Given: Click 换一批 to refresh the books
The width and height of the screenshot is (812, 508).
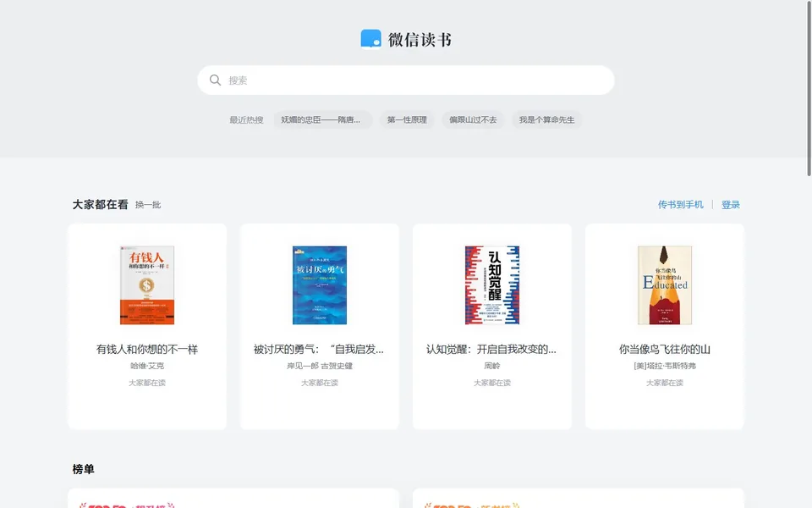Looking at the screenshot, I should point(148,205).
